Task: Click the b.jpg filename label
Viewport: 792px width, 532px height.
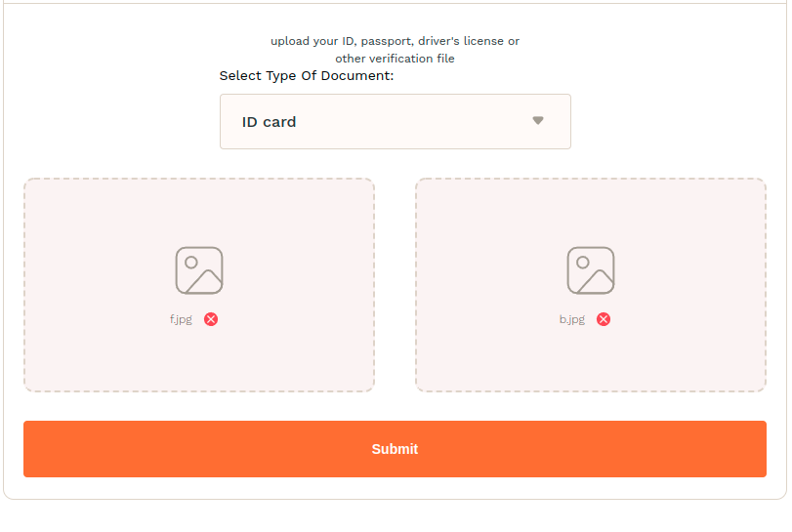Action: (x=572, y=319)
